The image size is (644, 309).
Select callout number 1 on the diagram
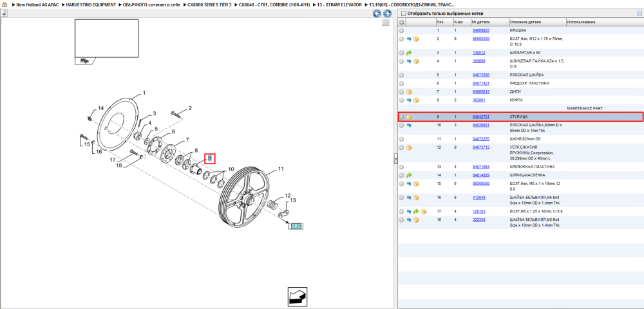(x=144, y=93)
